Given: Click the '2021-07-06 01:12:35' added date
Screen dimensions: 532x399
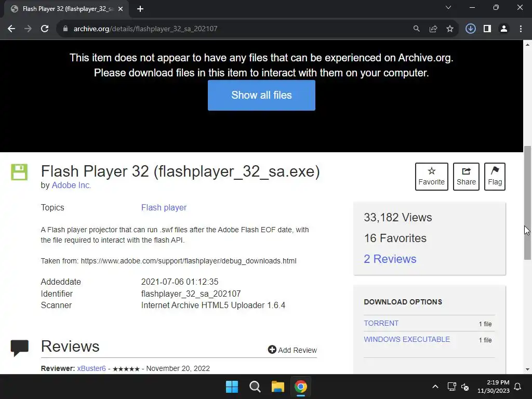Looking at the screenshot, I should click(x=180, y=282).
